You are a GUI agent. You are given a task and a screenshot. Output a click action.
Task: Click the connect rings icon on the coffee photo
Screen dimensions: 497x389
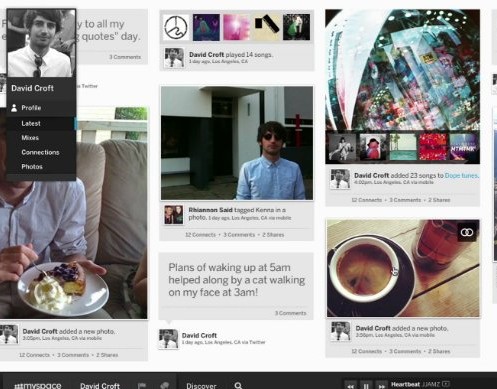[x=467, y=232]
